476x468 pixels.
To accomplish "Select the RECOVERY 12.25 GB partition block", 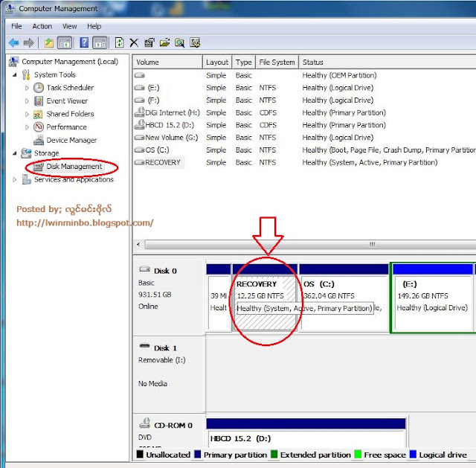I will (x=265, y=298).
